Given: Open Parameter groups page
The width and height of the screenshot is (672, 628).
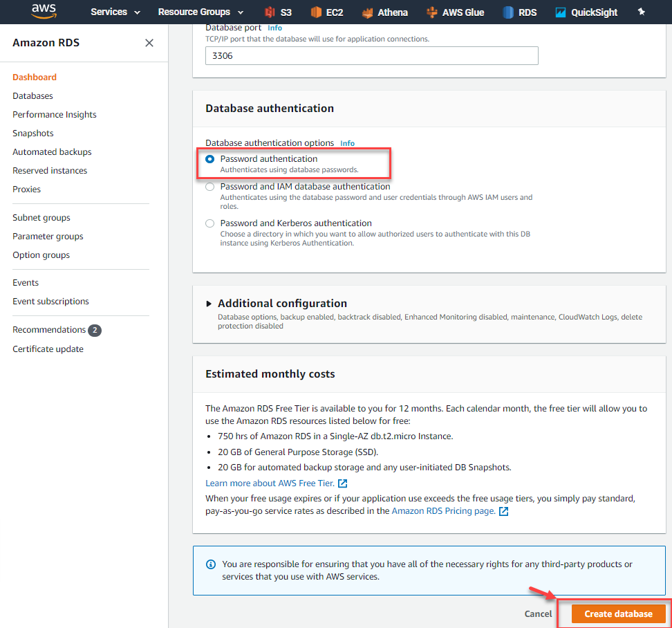Looking at the screenshot, I should click(48, 237).
